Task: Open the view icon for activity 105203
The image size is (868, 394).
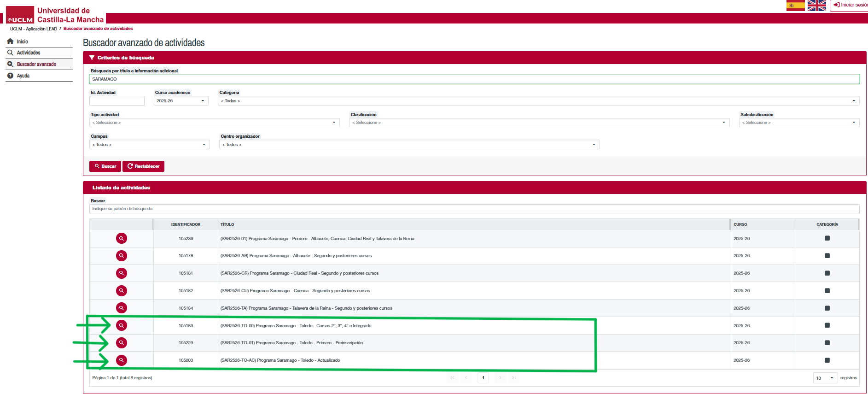Action: click(x=121, y=360)
